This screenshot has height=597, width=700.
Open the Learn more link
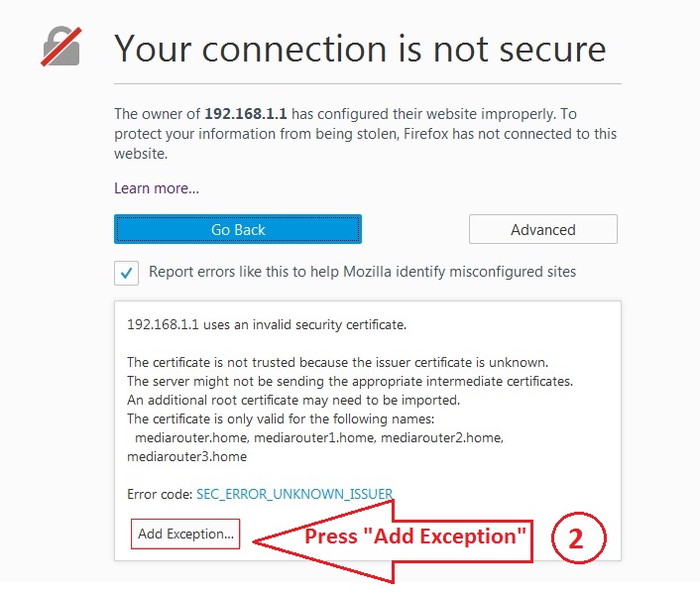157,188
